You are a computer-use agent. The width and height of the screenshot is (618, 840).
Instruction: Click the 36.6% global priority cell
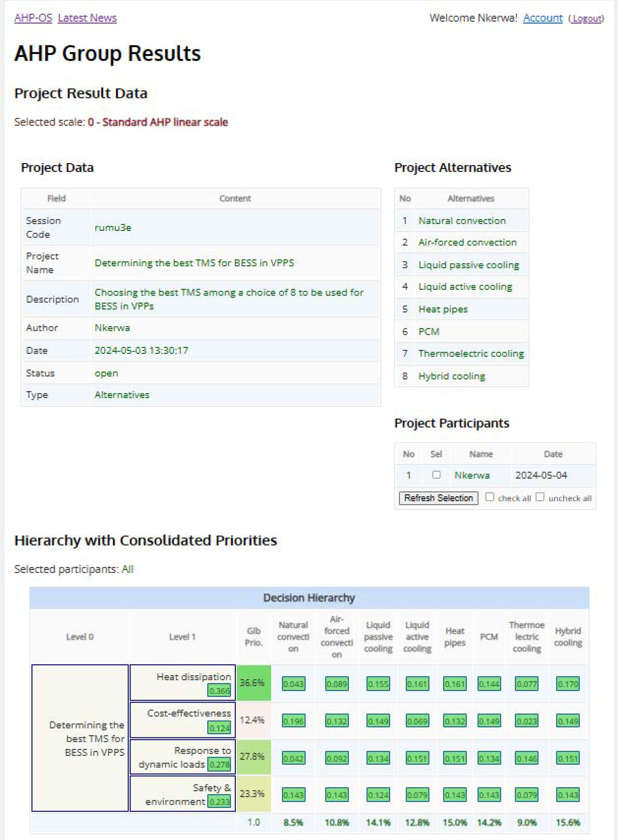click(254, 683)
